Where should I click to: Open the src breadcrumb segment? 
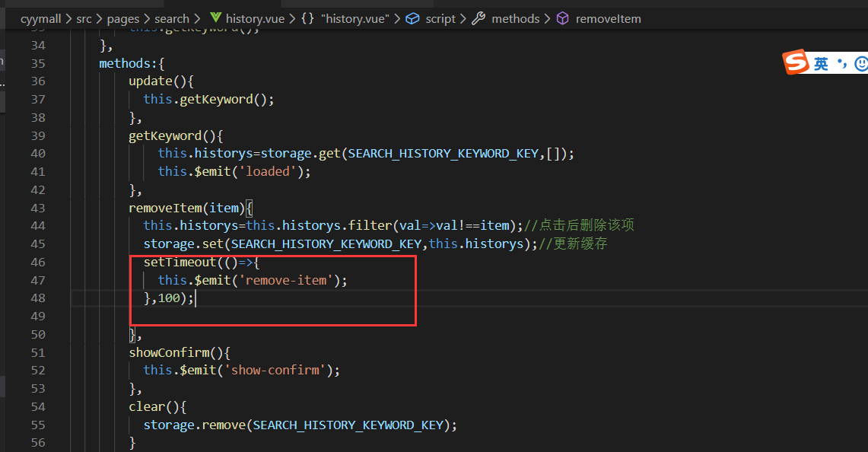(84, 19)
